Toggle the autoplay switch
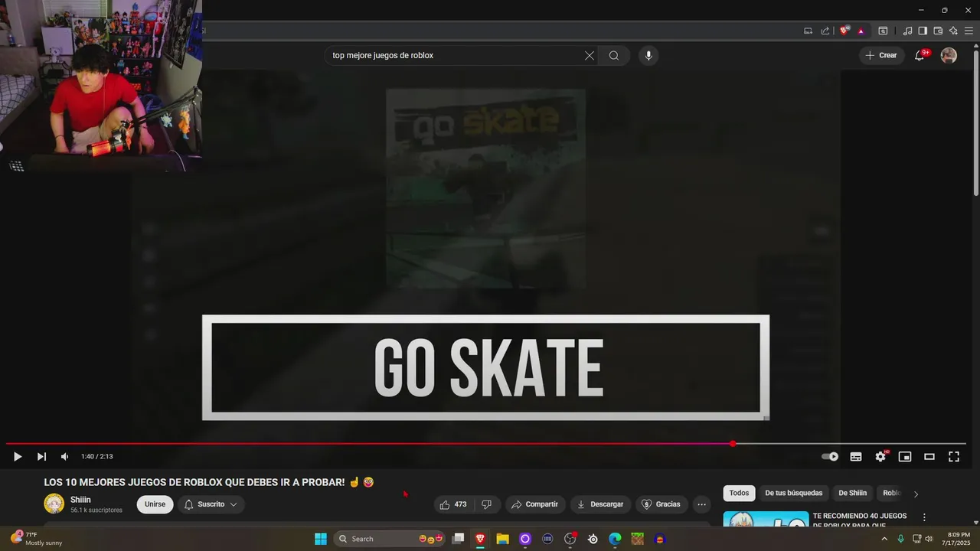The height and width of the screenshot is (551, 980). 830,457
